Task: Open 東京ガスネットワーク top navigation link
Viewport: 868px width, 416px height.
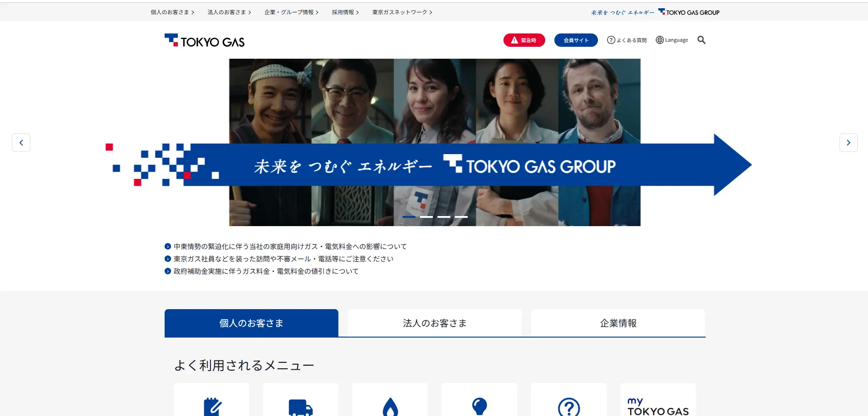Action: [x=402, y=12]
